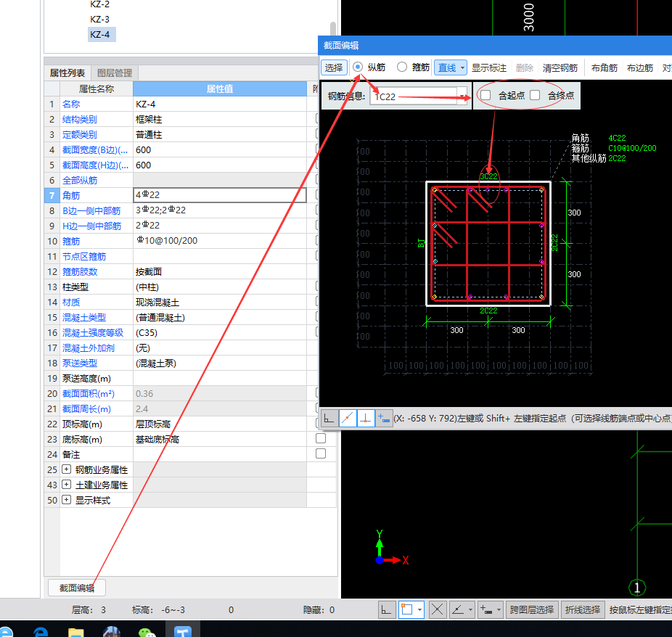Image resolution: width=672 pixels, height=637 pixels.
Task: Click 截面高度(H边) value 600
Action: [220, 165]
